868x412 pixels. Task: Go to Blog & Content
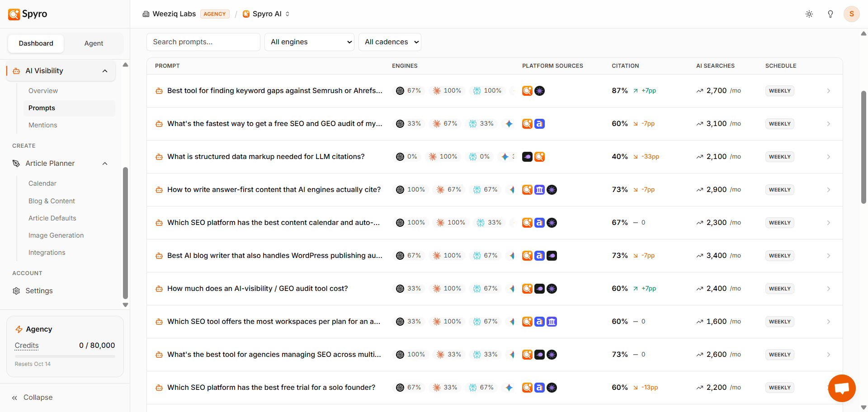[x=52, y=201]
